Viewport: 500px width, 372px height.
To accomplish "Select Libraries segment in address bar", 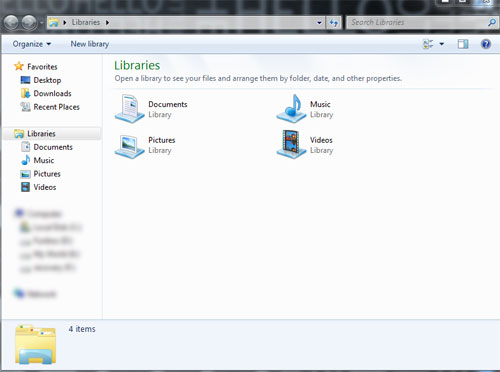I will [86, 22].
